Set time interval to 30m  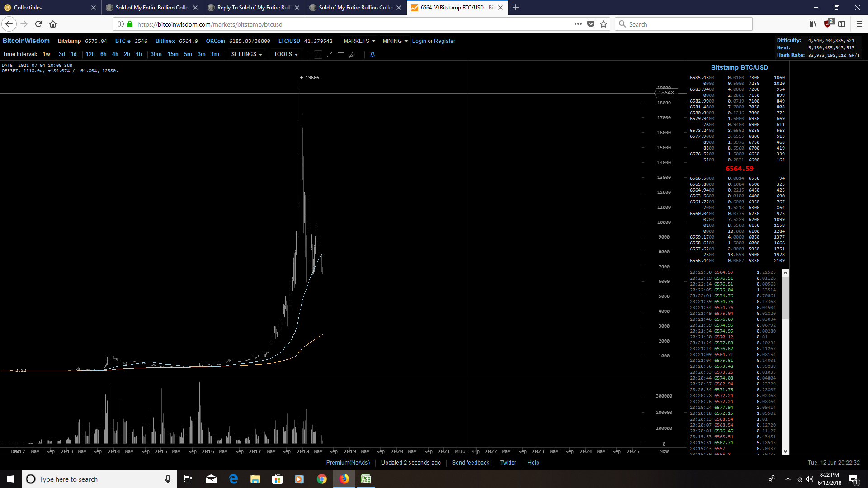coord(156,54)
